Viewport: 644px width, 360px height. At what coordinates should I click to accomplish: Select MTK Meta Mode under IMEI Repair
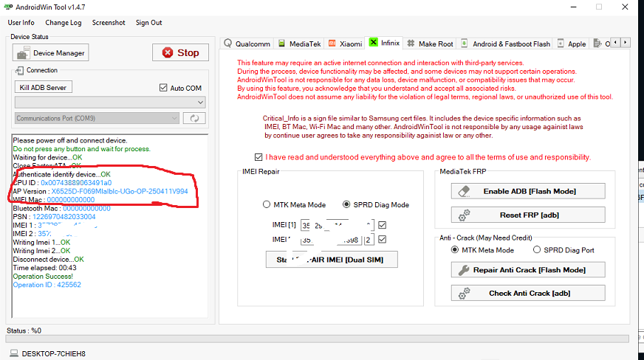(x=294, y=204)
